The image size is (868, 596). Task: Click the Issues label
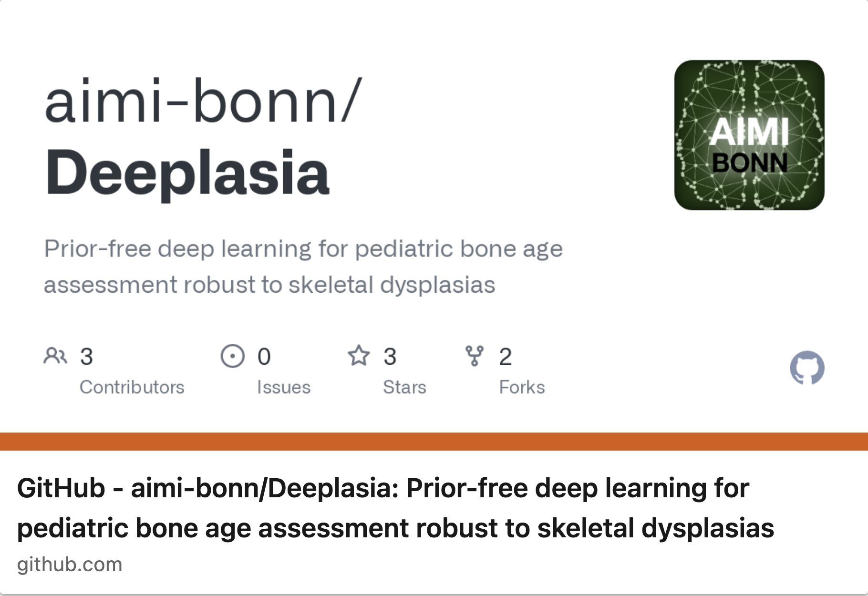284,387
